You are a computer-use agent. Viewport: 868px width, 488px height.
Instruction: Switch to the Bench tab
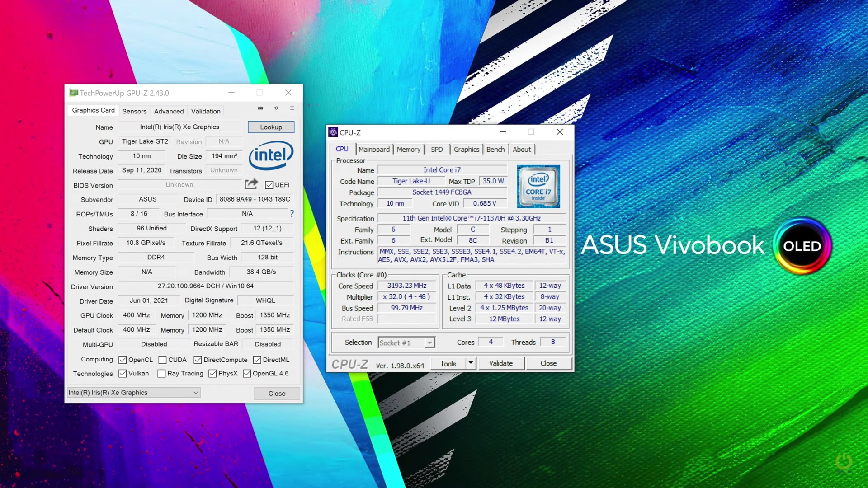pos(495,149)
